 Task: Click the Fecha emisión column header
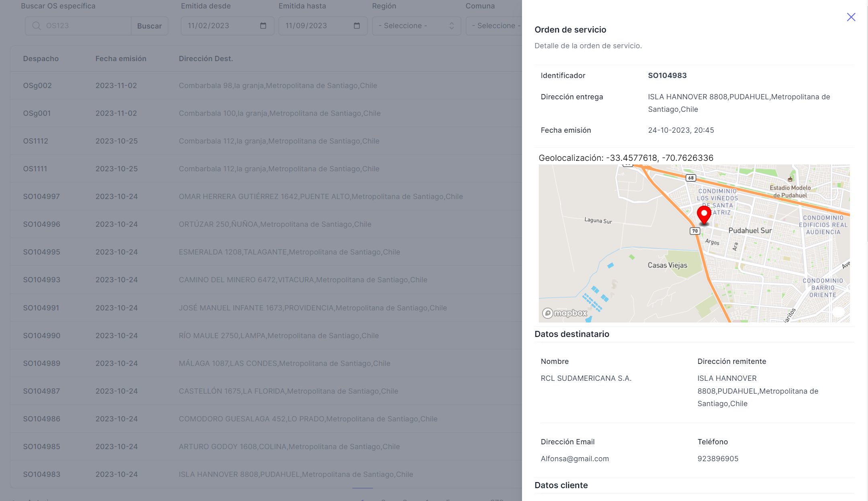point(121,59)
